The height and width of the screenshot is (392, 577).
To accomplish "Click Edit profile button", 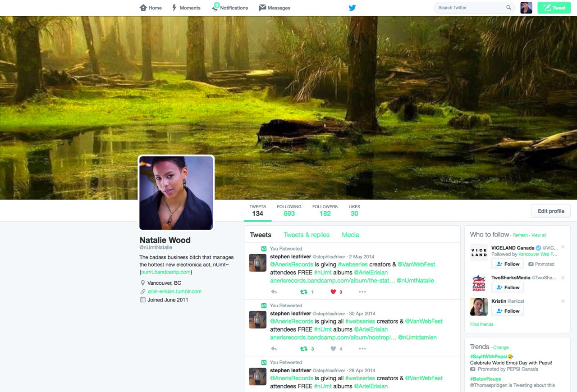I will point(551,211).
